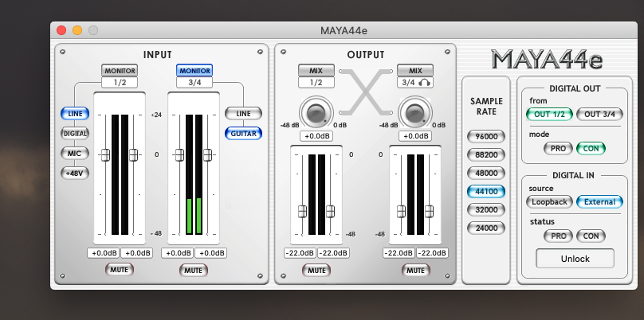Select LINE input for channels 1/2
644x320 pixels.
pyautogui.click(x=75, y=114)
